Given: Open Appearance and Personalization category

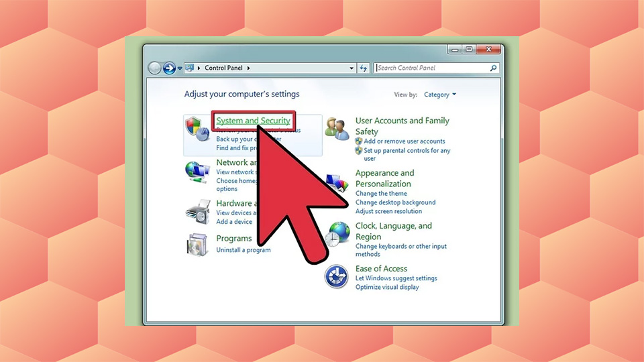Looking at the screenshot, I should click(385, 178).
